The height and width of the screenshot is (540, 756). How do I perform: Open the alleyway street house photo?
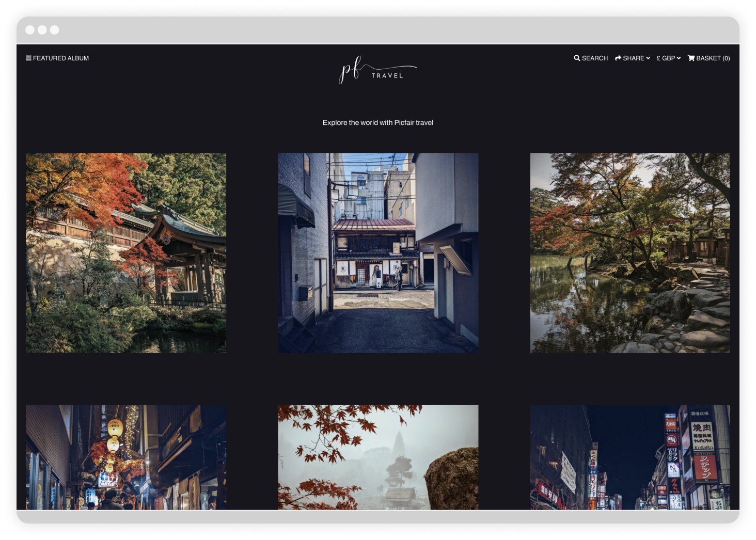point(378,253)
